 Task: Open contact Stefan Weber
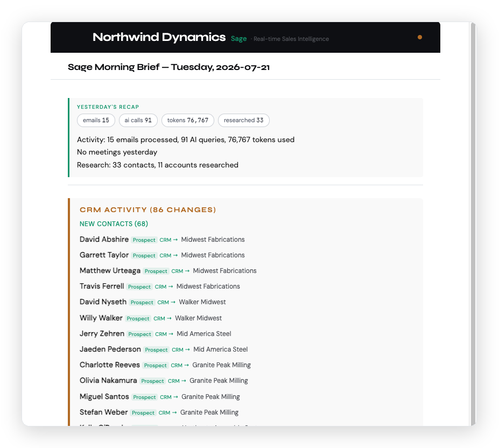pos(103,412)
